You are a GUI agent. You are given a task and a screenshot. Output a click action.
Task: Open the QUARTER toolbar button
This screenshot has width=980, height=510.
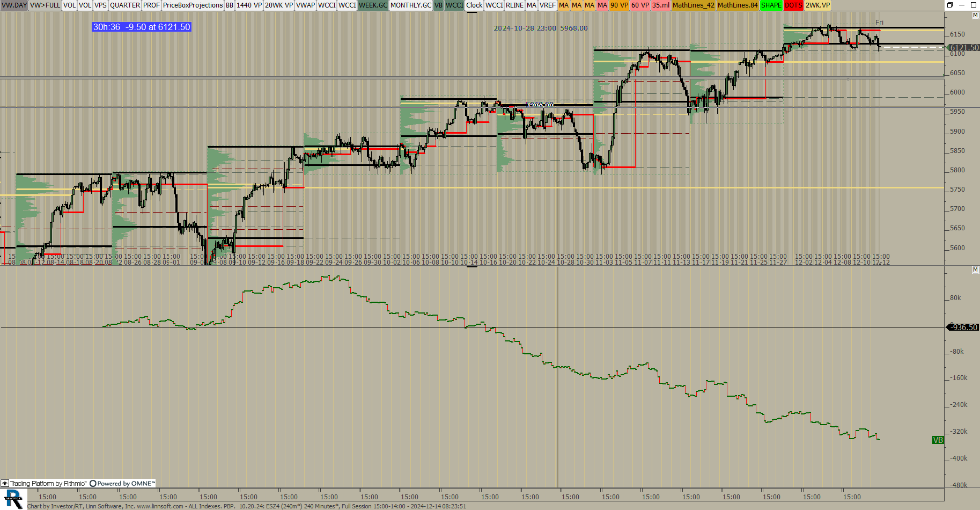click(124, 5)
